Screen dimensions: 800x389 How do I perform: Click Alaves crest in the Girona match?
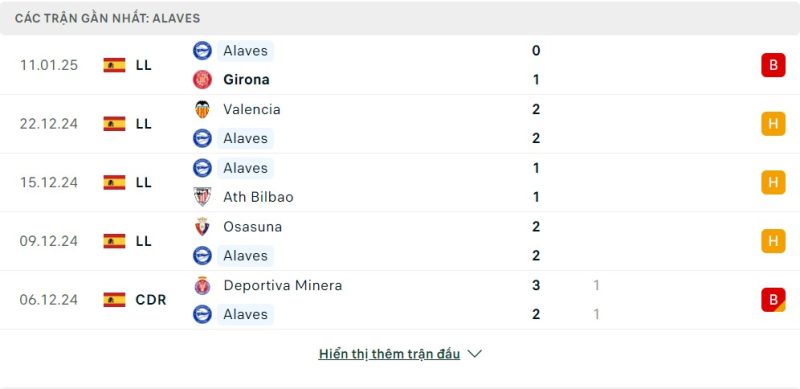point(202,51)
